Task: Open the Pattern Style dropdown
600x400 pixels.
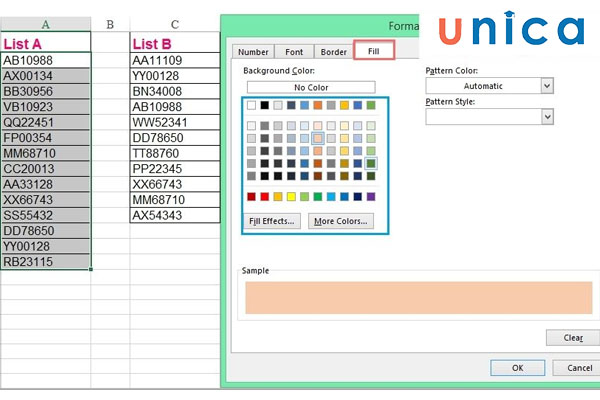Action: tap(547, 117)
